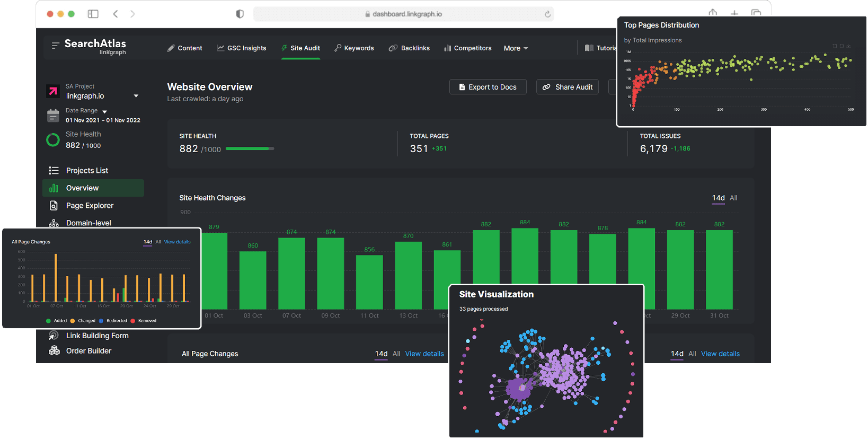Click the 31 Oct bar in health chart
The width and height of the screenshot is (868, 439).
tap(719, 269)
